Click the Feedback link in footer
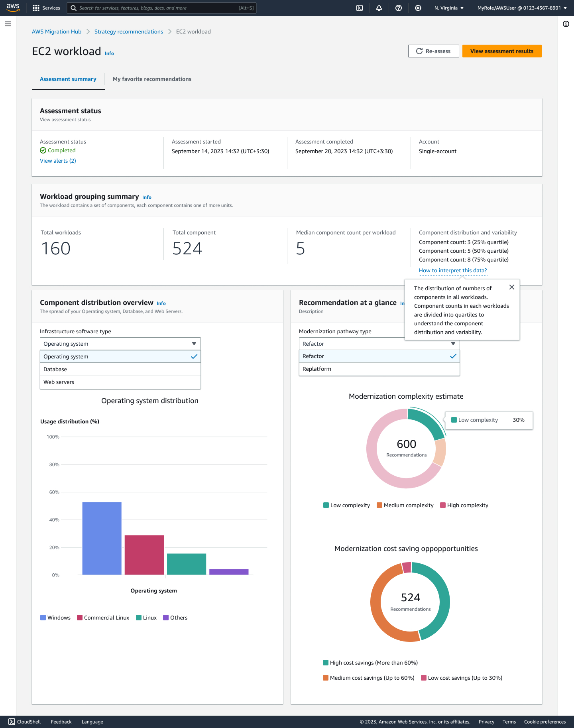 (x=61, y=722)
